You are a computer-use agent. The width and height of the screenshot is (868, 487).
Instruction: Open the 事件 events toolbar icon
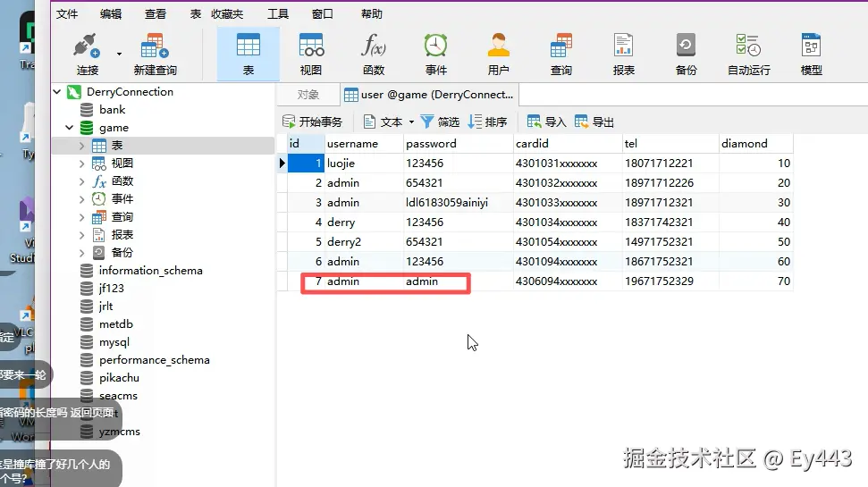point(435,54)
